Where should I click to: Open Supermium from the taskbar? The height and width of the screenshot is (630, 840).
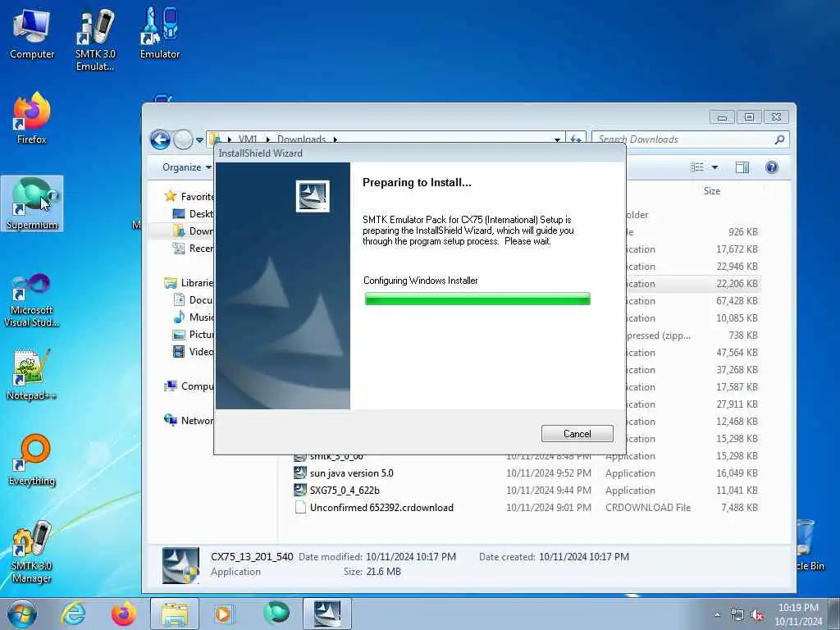pos(276,614)
